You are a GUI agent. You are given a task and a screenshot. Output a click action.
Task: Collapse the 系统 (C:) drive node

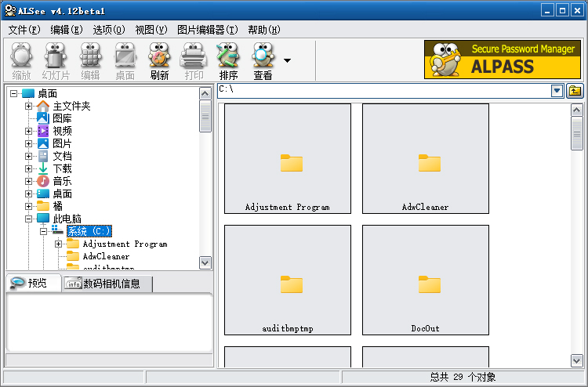[43, 232]
